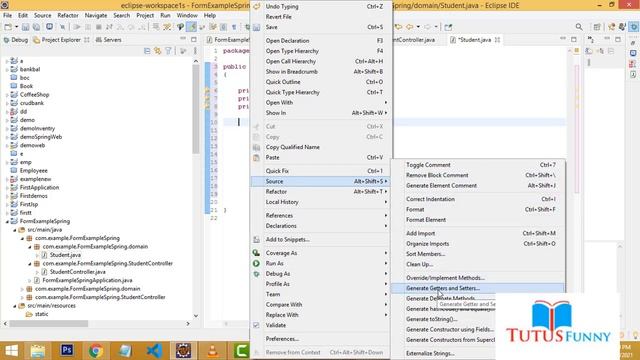Toggle Link with Editor icon

pos(158,51)
